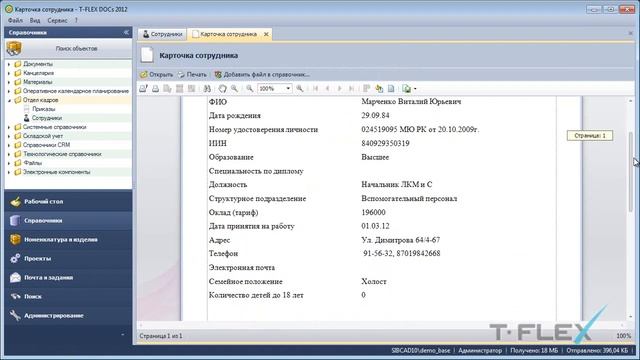Open Рабочий стол navigation section
Screen dimensions: 640x360
click(68, 202)
